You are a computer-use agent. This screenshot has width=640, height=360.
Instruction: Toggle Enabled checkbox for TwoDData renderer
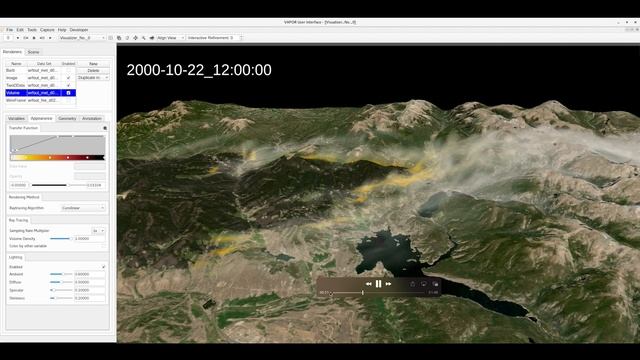(x=68, y=85)
